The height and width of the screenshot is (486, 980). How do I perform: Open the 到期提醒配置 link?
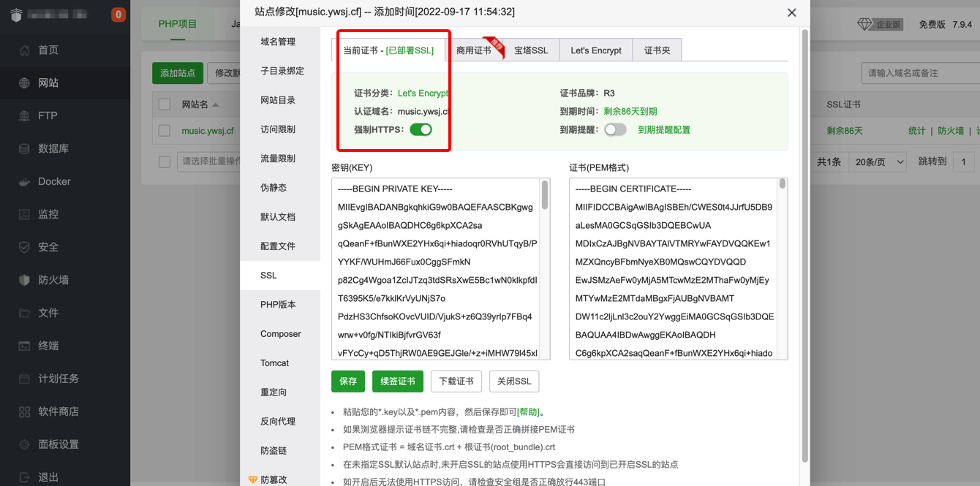pyautogui.click(x=664, y=130)
